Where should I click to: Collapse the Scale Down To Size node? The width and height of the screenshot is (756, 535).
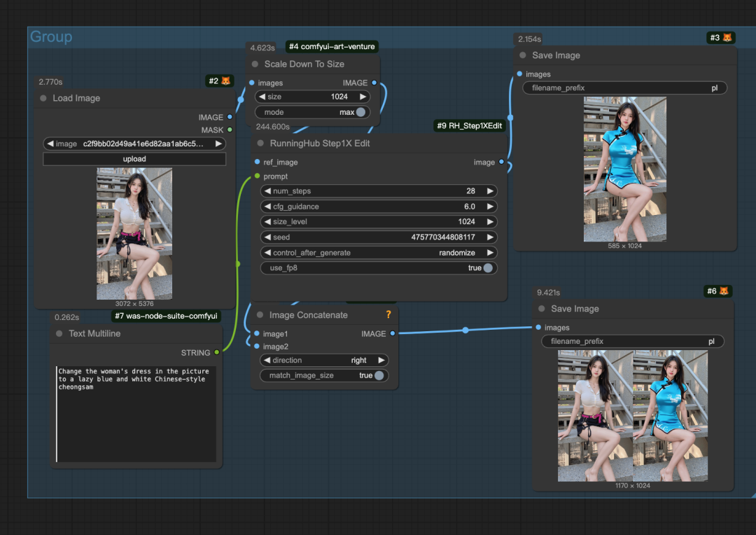(x=255, y=64)
